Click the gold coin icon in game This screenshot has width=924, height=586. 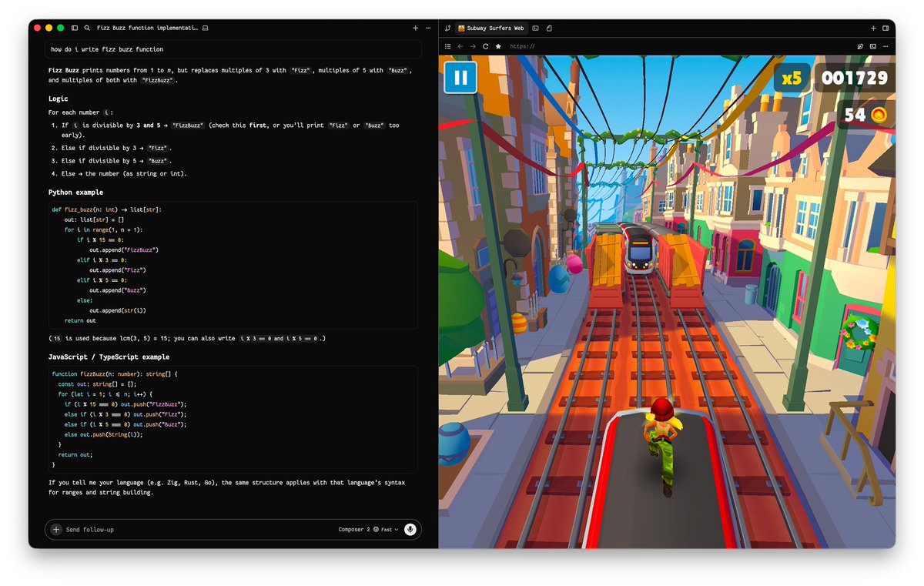point(879,116)
